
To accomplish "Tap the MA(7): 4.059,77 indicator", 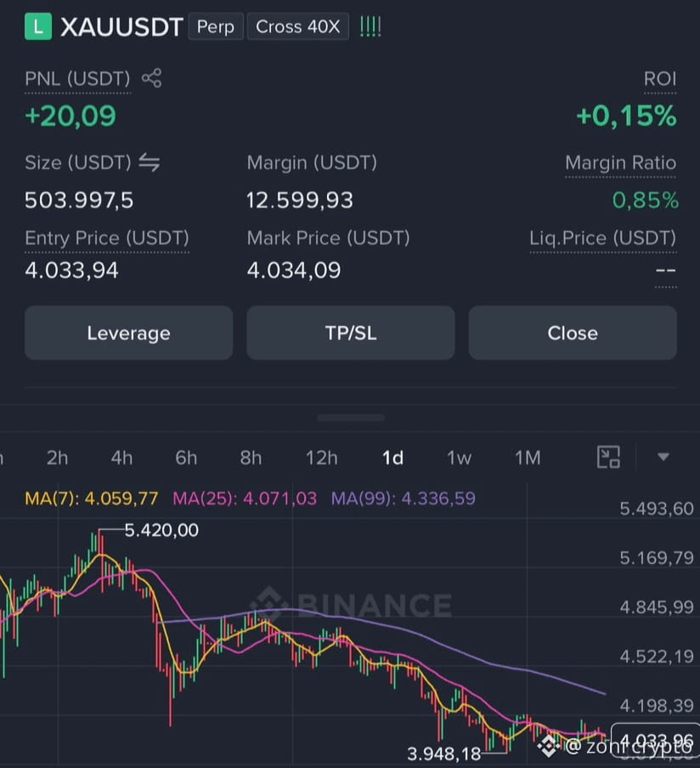I will tap(91, 499).
